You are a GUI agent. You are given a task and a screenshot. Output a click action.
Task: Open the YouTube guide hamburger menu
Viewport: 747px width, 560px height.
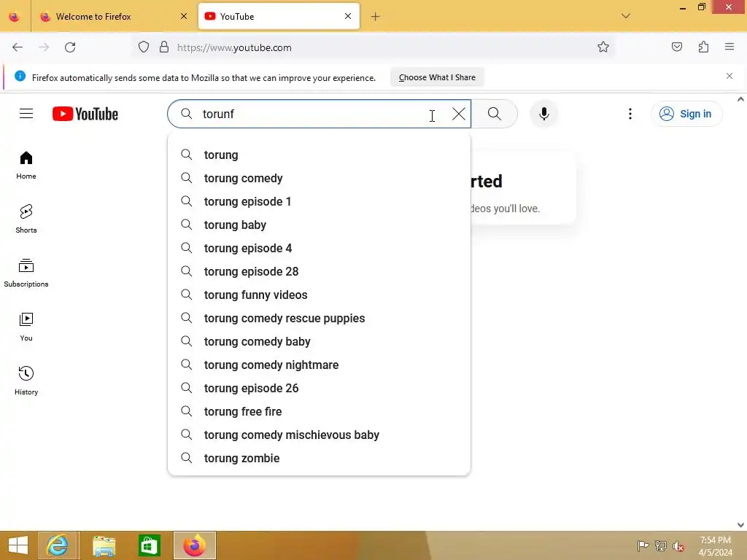click(26, 114)
